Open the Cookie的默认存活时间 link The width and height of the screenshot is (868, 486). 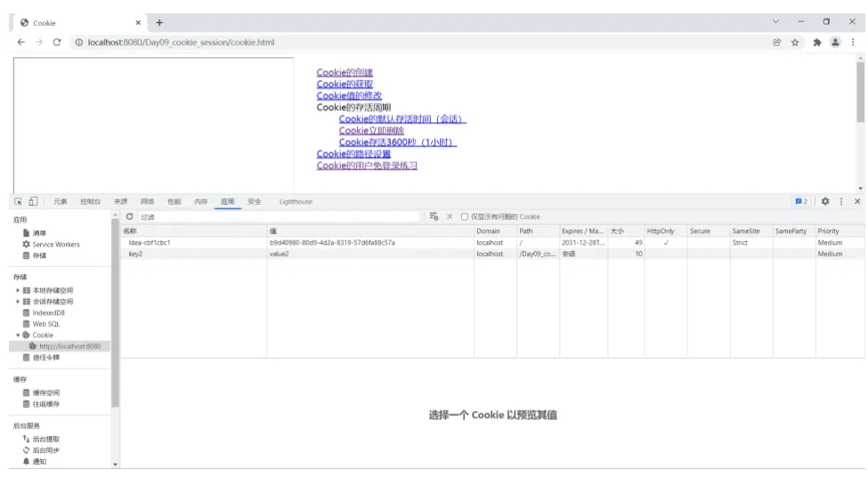tap(402, 119)
